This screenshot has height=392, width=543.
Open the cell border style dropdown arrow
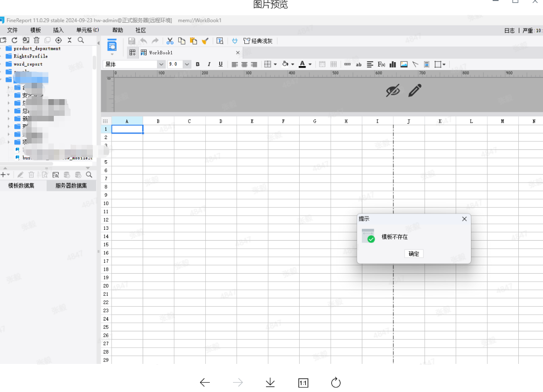click(275, 65)
